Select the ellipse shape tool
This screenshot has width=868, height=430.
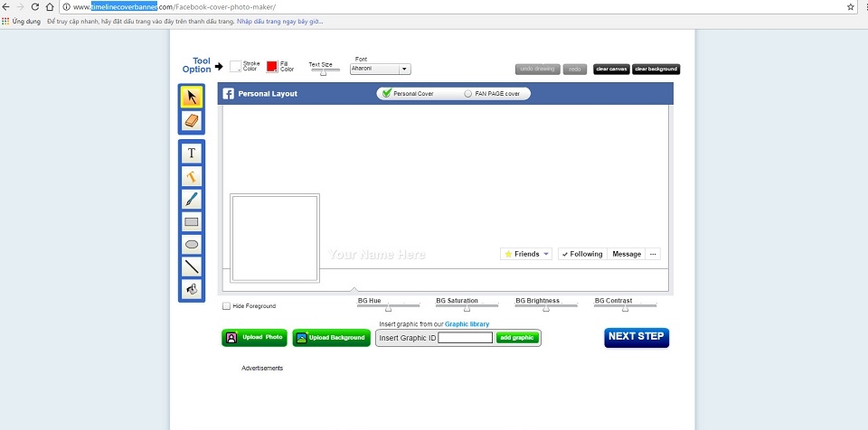tap(192, 244)
